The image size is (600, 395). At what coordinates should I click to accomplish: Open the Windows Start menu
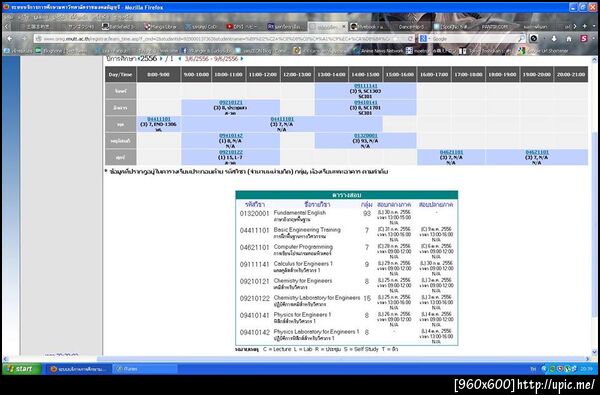point(22,369)
